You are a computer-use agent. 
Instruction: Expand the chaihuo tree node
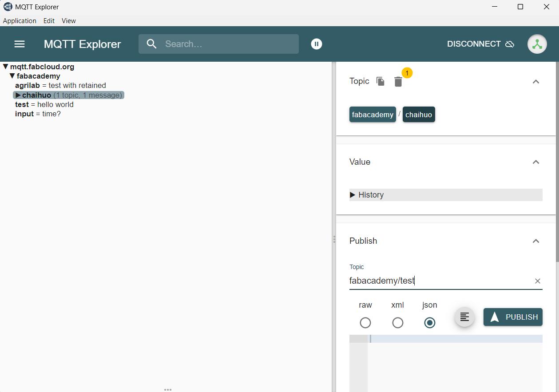18,95
